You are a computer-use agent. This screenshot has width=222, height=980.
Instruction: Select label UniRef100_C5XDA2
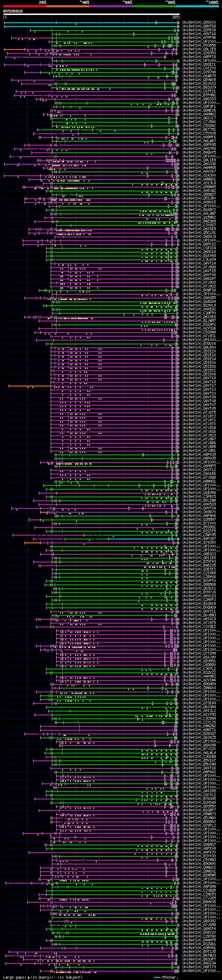(x=199, y=125)
